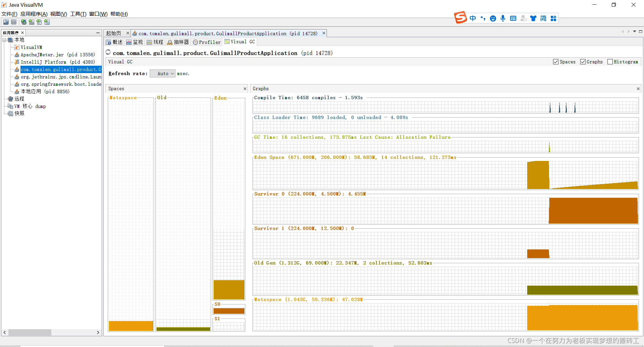Open 视图(V) menu
Image resolution: width=644 pixels, height=347 pixels.
pyautogui.click(x=58, y=14)
